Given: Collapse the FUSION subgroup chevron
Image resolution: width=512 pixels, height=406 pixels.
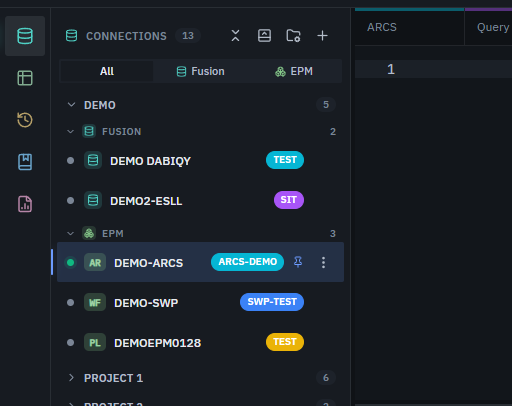Looking at the screenshot, I should [x=70, y=132].
